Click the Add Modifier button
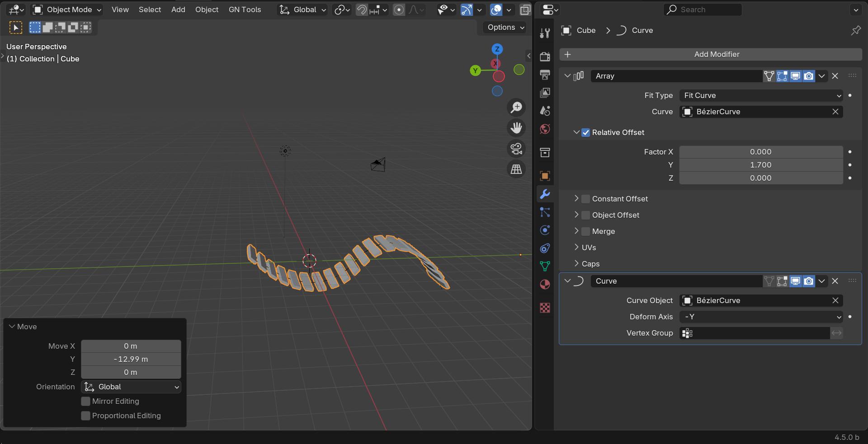 (x=711, y=54)
